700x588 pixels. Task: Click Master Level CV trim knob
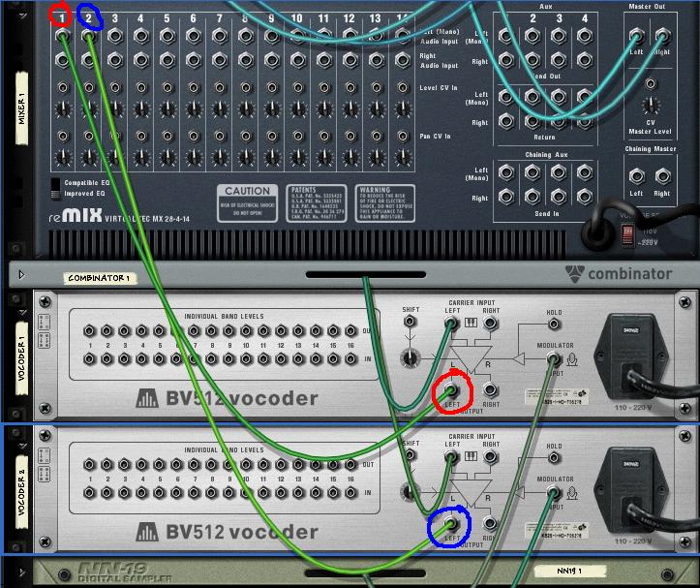tap(651, 105)
